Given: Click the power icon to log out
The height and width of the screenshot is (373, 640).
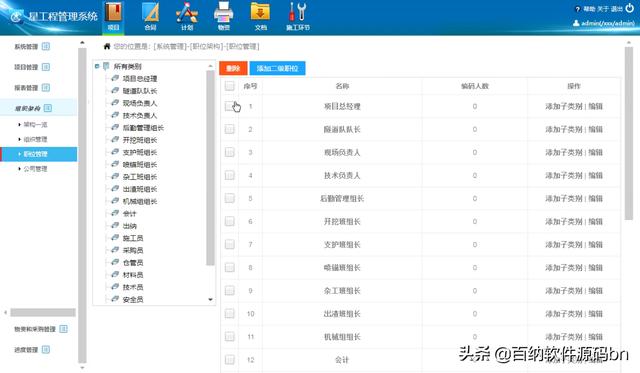Looking at the screenshot, I should pyautogui.click(x=630, y=8).
